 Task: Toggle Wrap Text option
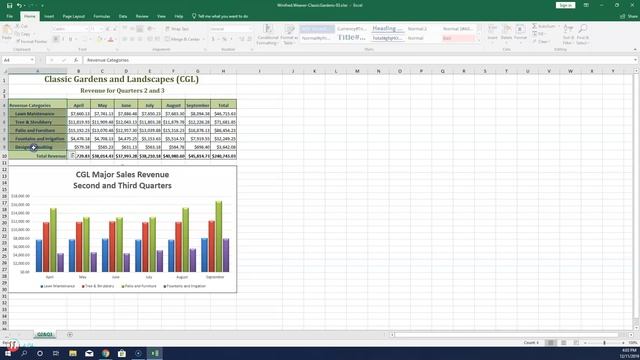(x=177, y=29)
